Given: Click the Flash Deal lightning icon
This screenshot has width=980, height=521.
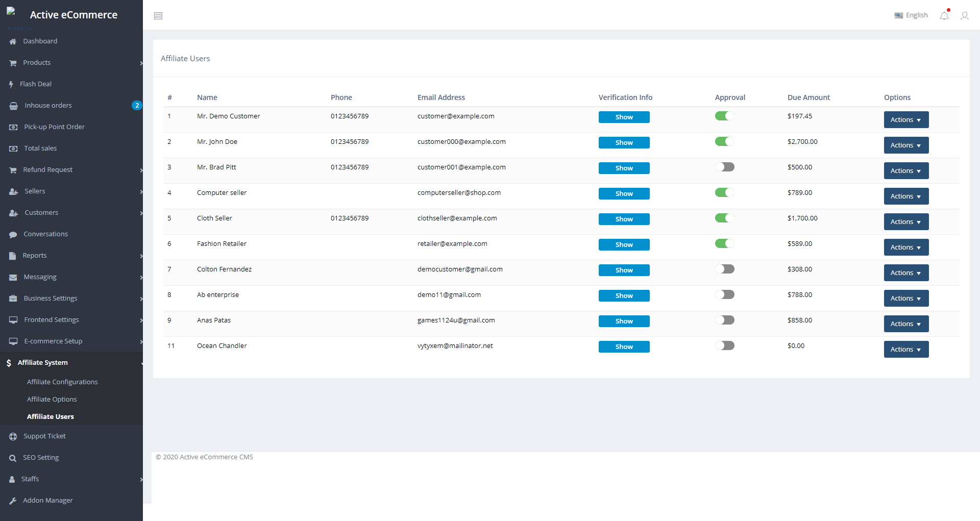Looking at the screenshot, I should pos(11,84).
